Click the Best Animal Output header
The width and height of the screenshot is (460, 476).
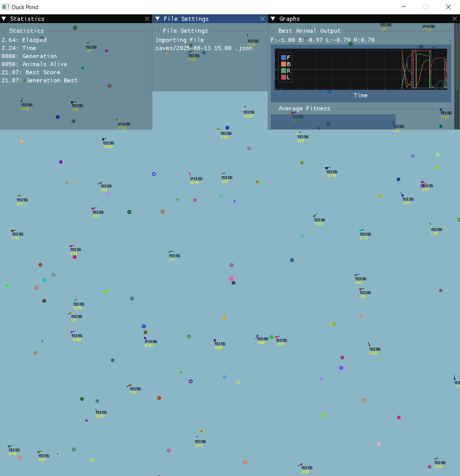pyautogui.click(x=310, y=31)
